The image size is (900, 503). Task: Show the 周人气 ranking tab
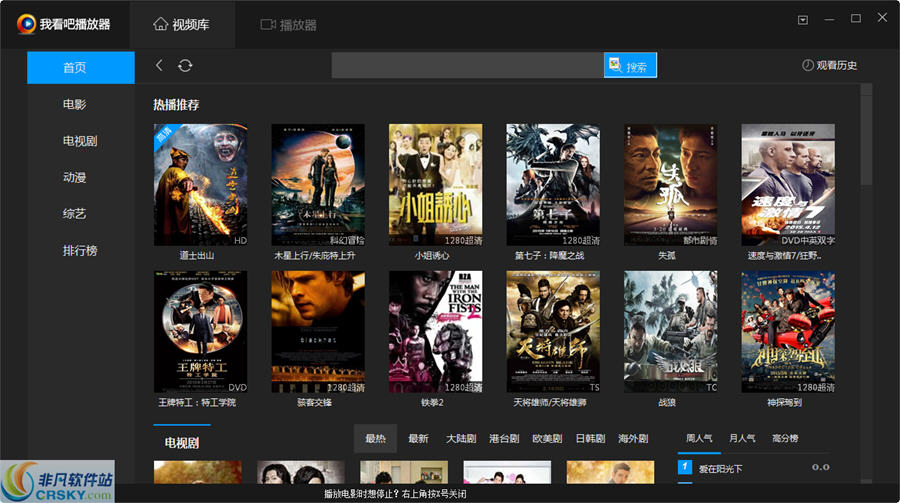[x=699, y=438]
